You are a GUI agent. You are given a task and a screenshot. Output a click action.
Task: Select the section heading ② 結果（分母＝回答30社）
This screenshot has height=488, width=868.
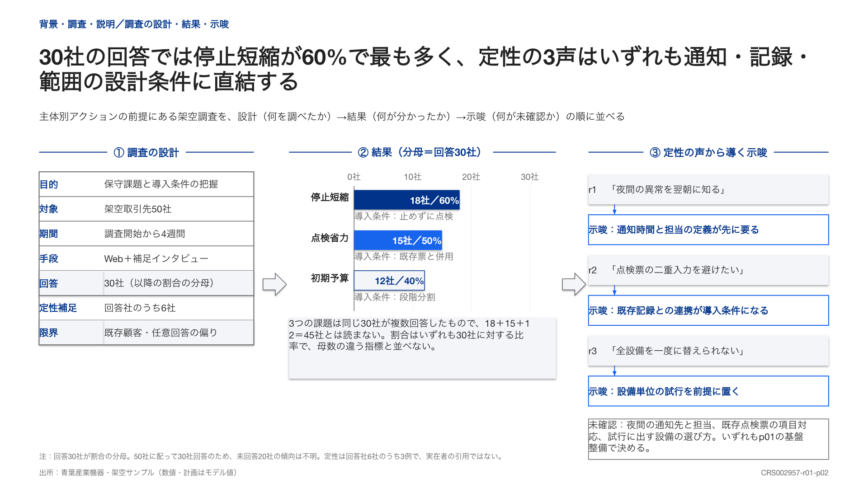point(422,152)
